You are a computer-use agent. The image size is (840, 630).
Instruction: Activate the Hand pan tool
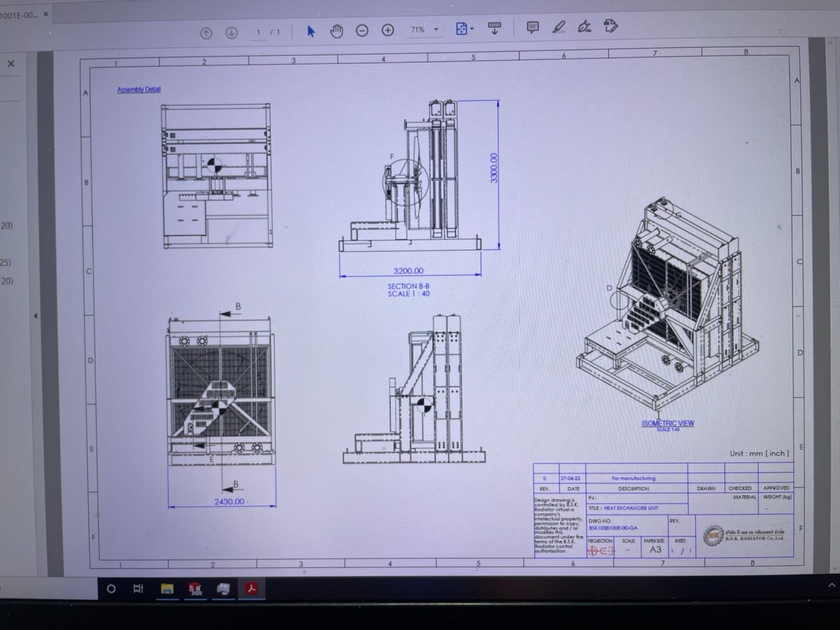tap(336, 31)
